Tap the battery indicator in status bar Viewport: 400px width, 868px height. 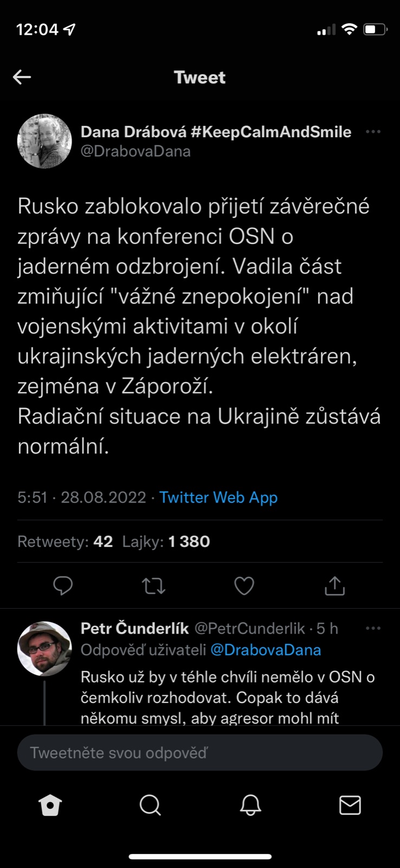[x=375, y=29]
